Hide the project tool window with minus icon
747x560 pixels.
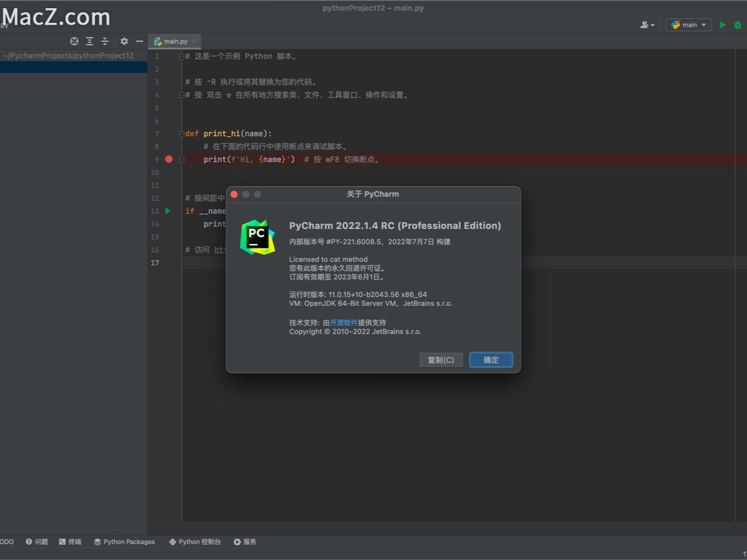tap(139, 41)
